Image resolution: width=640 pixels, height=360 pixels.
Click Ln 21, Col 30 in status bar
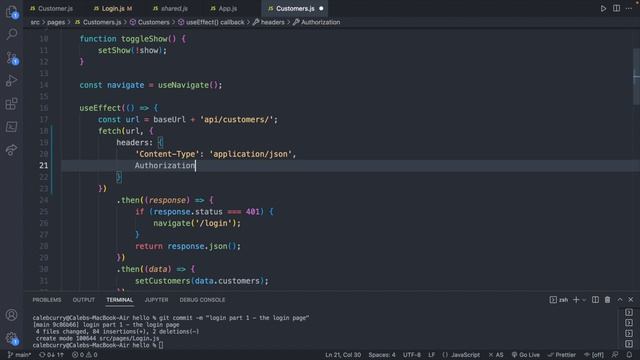pos(343,355)
